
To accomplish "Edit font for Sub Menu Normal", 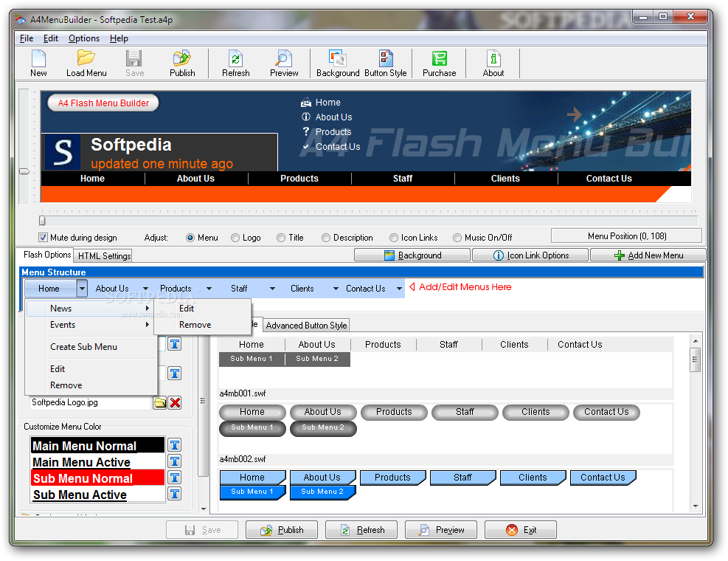I will (175, 478).
